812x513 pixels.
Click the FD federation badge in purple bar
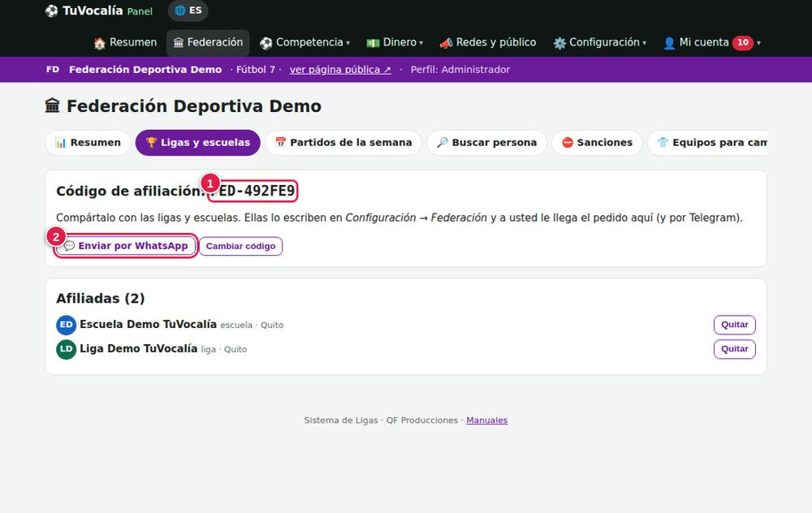[53, 69]
